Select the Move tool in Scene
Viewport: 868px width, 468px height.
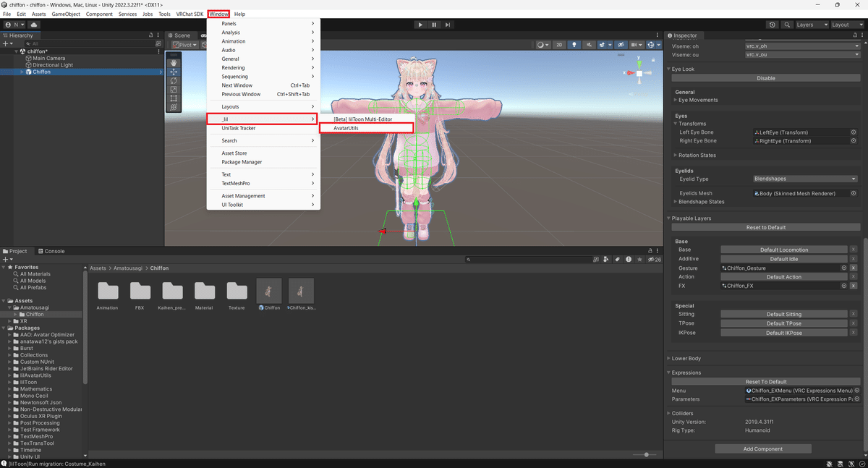click(174, 72)
